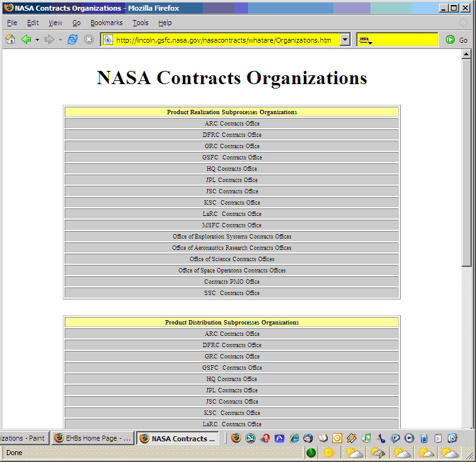Click NASA Contracts taskbar button
The image size is (476, 462).
click(x=178, y=438)
